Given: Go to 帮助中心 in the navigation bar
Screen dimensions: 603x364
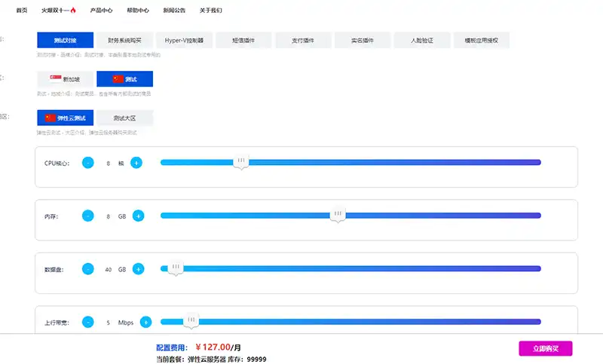Looking at the screenshot, I should (138, 11).
